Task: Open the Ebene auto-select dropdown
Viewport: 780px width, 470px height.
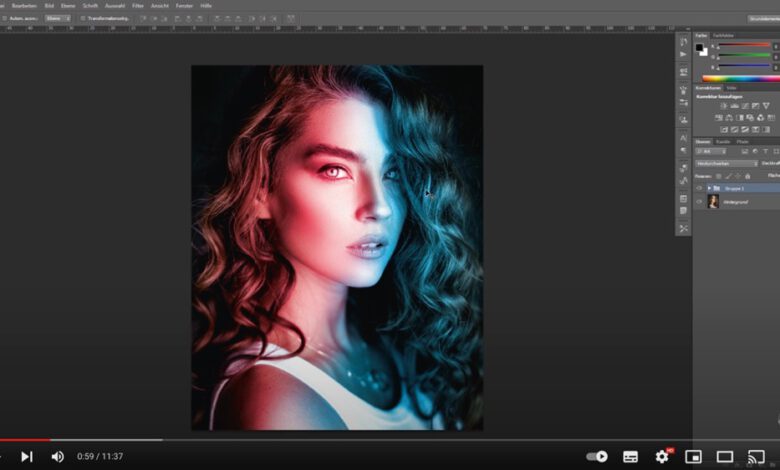Action: coord(58,18)
